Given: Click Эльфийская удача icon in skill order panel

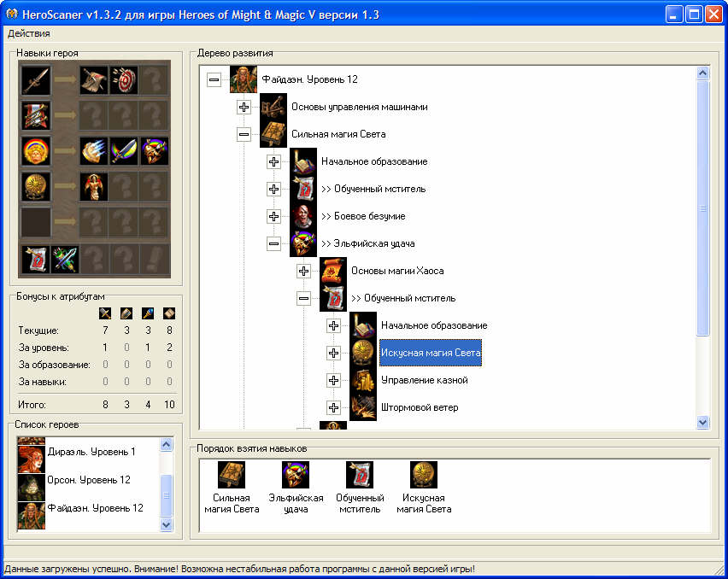Looking at the screenshot, I should pos(296,475).
